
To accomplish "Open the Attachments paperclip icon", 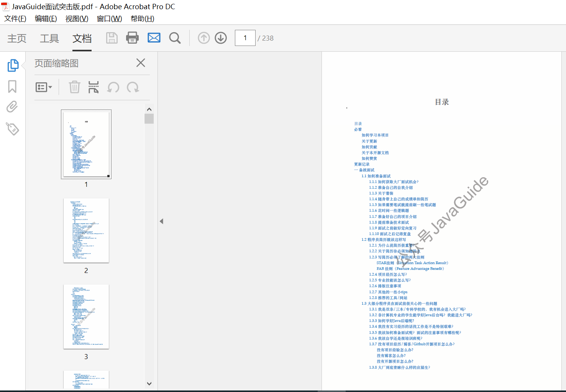I will [12, 107].
